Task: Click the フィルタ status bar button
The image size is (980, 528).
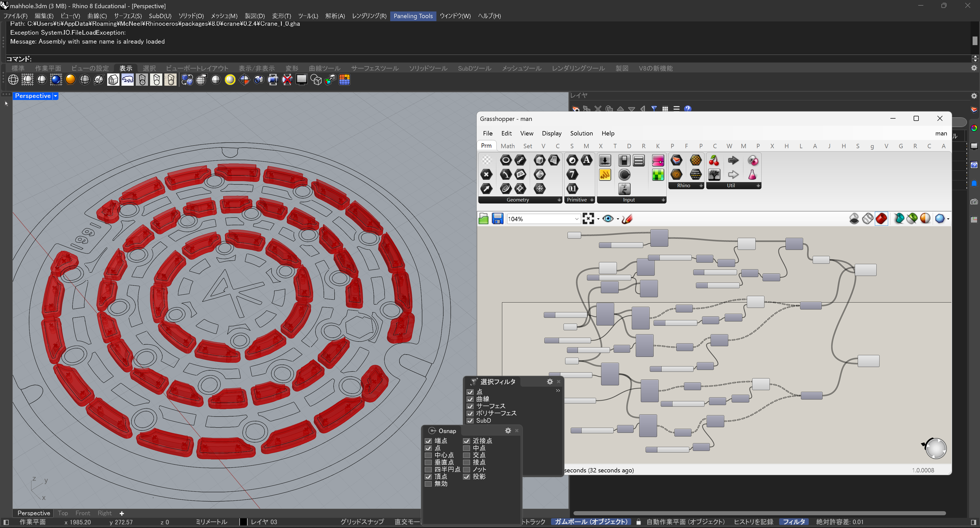Action: point(794,522)
